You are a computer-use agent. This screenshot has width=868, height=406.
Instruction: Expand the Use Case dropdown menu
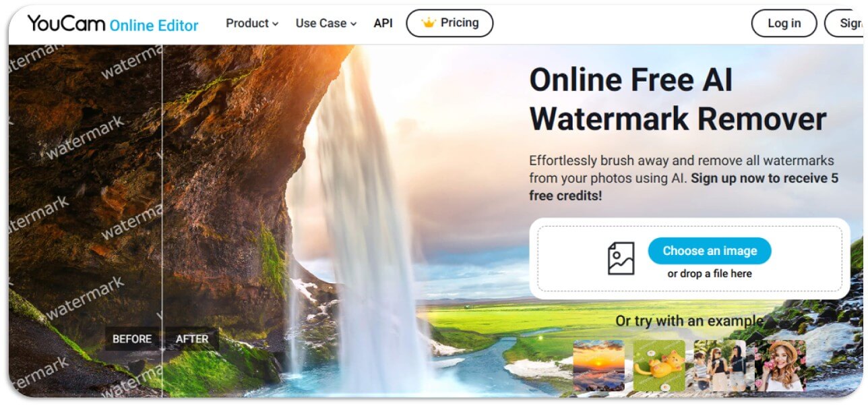326,23
